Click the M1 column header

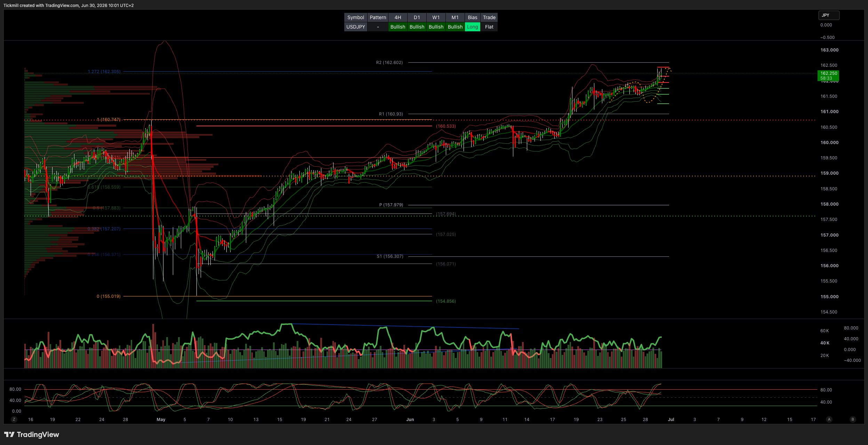[455, 17]
